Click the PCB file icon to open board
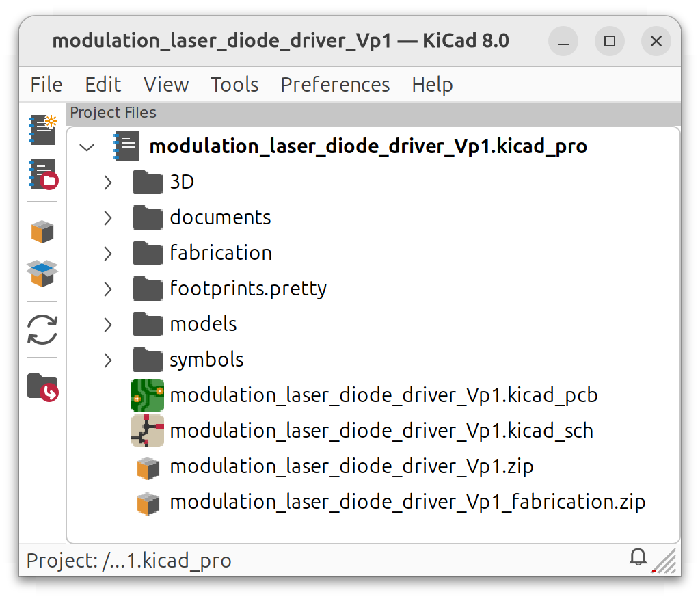Screen dimensions: 700x599 tap(147, 395)
